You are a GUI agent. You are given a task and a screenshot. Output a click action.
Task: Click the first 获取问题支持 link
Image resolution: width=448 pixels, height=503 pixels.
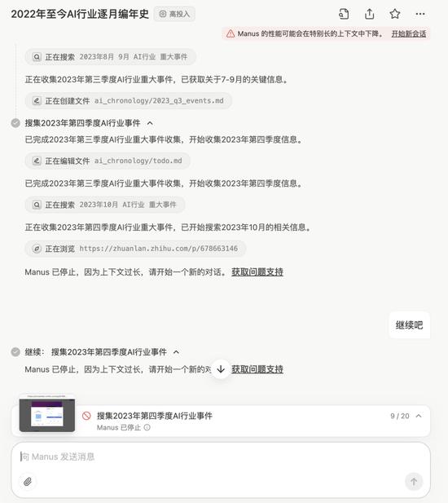(257, 272)
